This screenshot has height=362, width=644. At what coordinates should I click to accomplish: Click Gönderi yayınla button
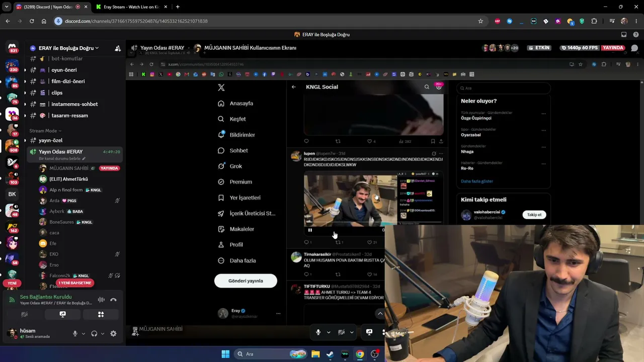pyautogui.click(x=246, y=281)
